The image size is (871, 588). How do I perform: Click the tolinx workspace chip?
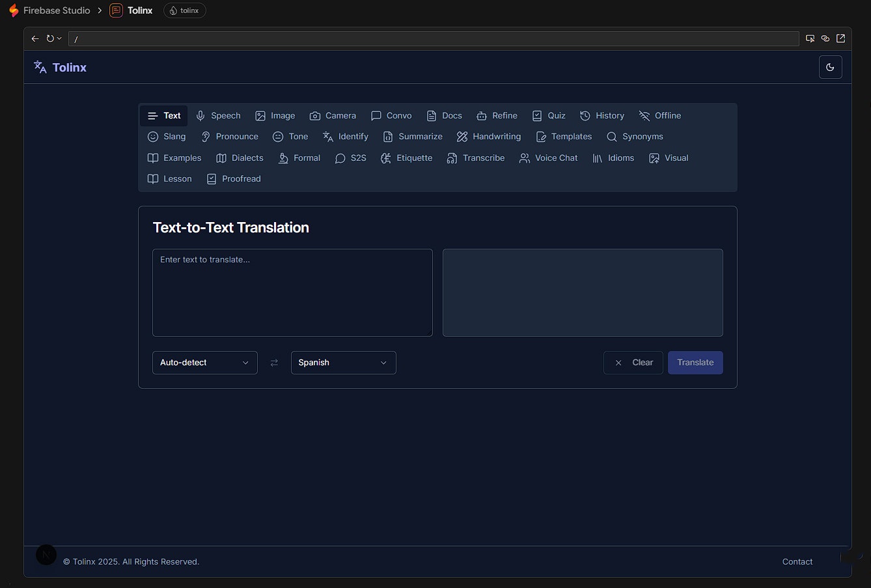(x=185, y=10)
